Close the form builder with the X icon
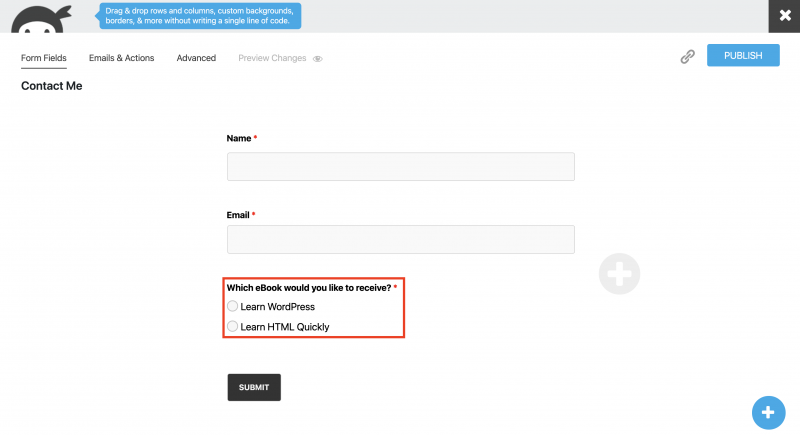The image size is (800, 435). click(785, 16)
